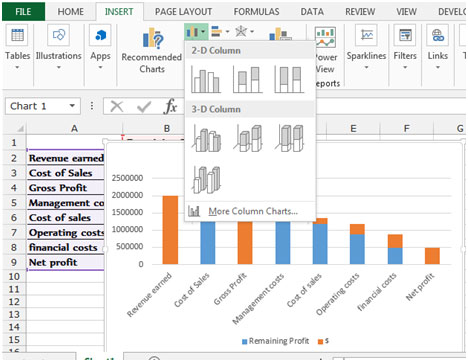Click the insert function fx icon
Screen dimensions: 468x362
point(171,106)
